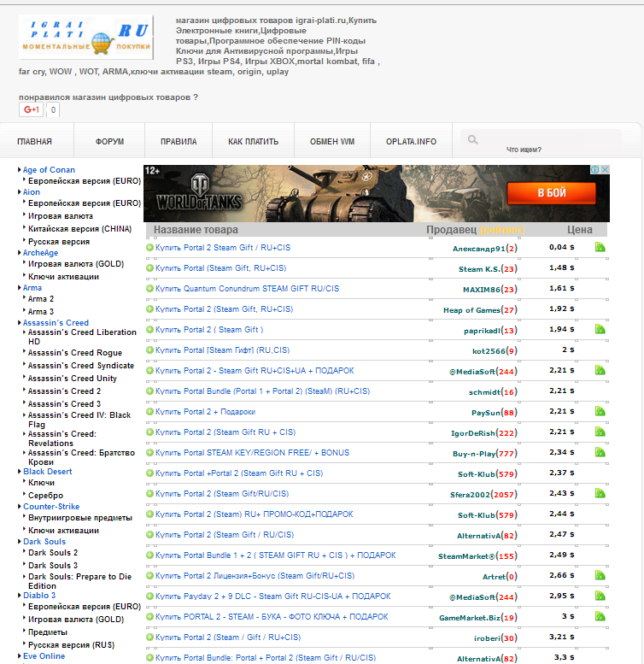Image resolution: width=644 pixels, height=664 pixels.
Task: Expand the Age of Conan category arrow
Action: [x=20, y=170]
